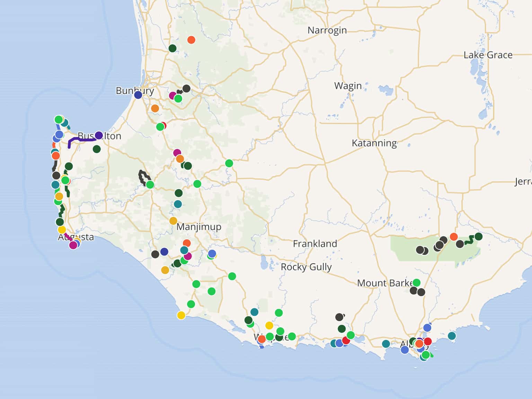This screenshot has height=399, width=532.
Task: Open the orange-red marker at top near Narrogin road
Action: tap(191, 40)
